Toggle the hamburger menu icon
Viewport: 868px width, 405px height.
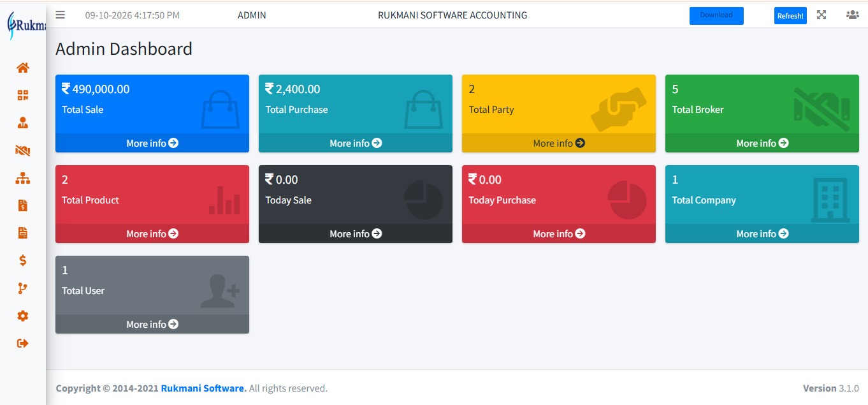(x=61, y=15)
